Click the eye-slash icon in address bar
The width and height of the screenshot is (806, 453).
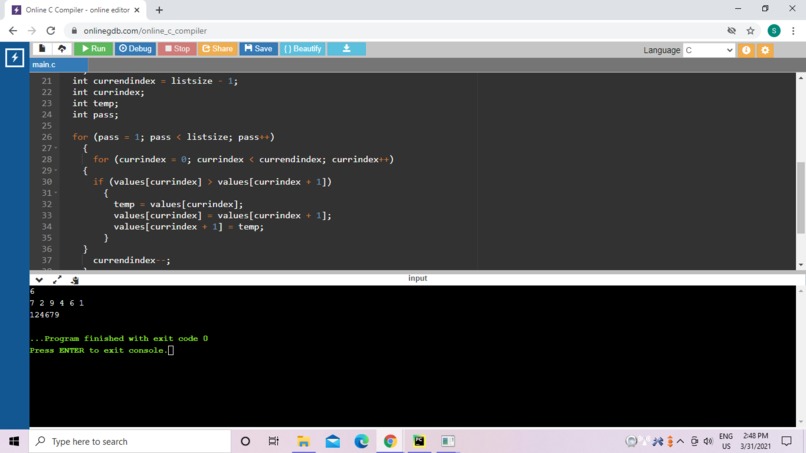731,31
